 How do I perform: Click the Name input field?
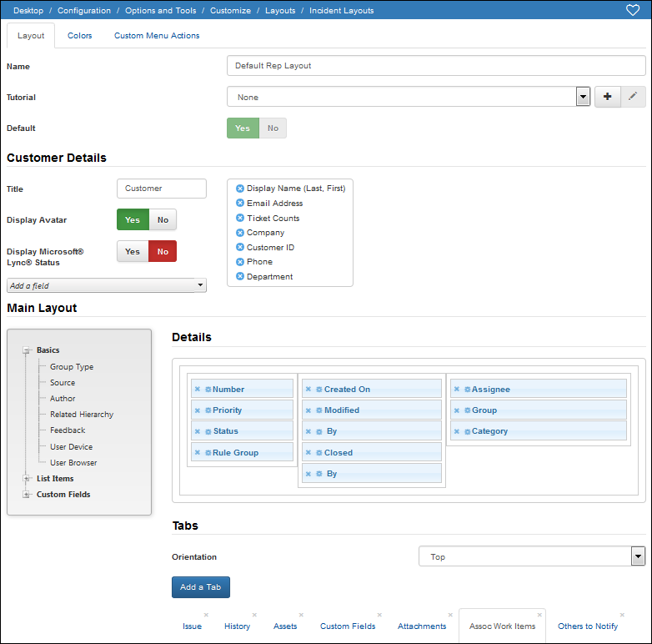click(436, 66)
